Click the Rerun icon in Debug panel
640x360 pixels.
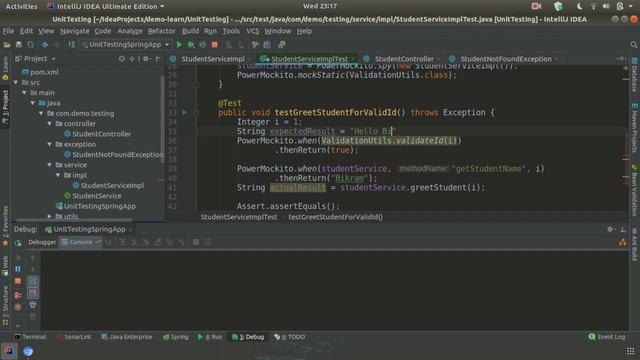pyautogui.click(x=18, y=243)
